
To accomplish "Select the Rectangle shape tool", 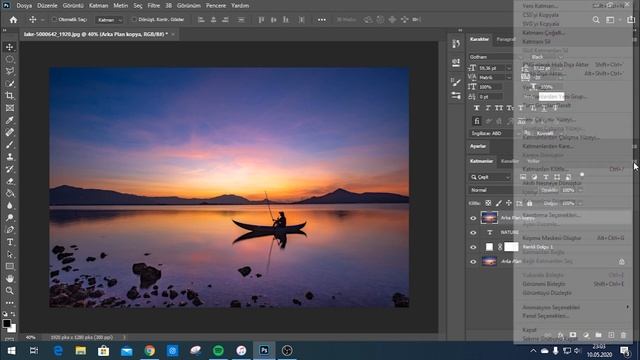I will click(x=9, y=267).
